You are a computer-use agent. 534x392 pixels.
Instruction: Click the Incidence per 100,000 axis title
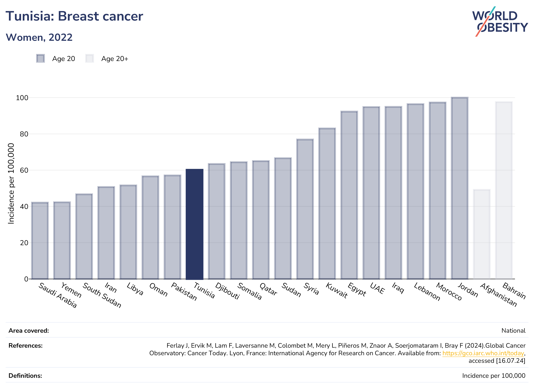[11, 183]
